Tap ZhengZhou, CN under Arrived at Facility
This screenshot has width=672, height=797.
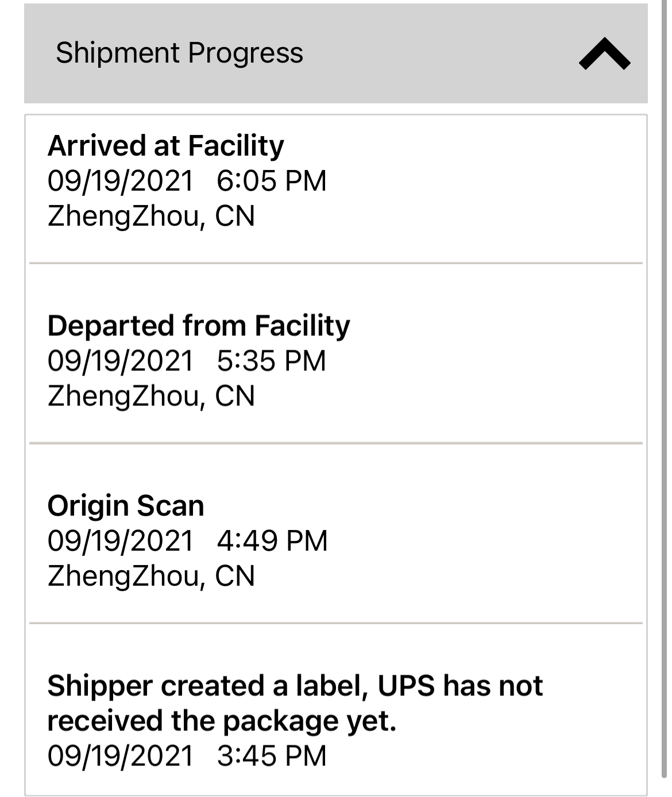[x=151, y=216]
